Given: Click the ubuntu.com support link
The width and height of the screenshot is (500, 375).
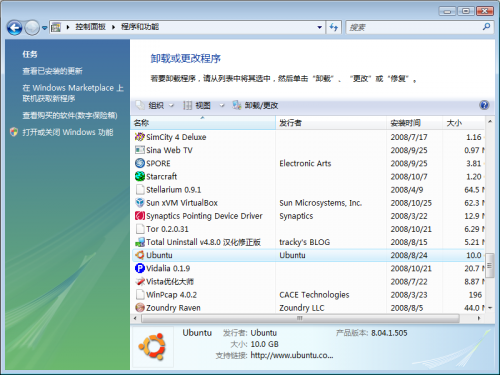Looking at the screenshot, I should point(292,355).
